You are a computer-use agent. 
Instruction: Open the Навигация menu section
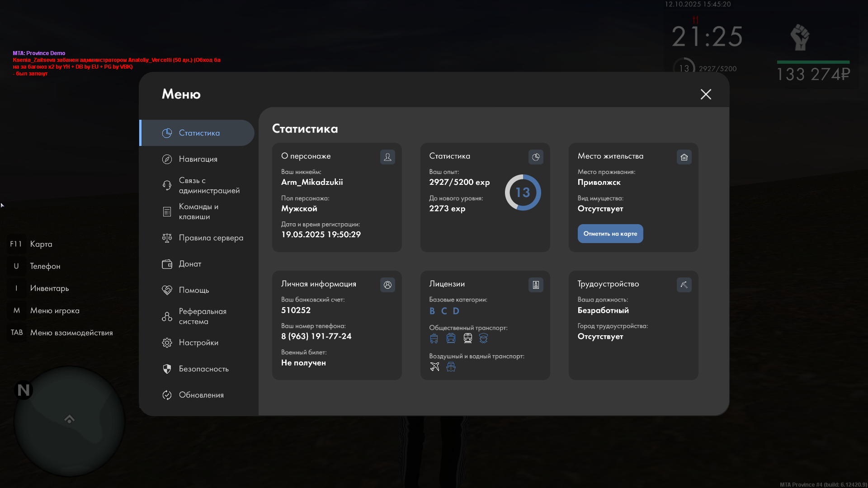tap(198, 159)
